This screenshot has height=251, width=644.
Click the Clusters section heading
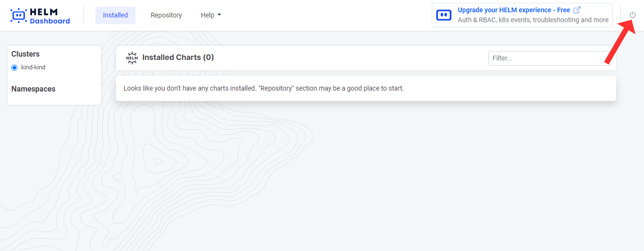click(25, 54)
